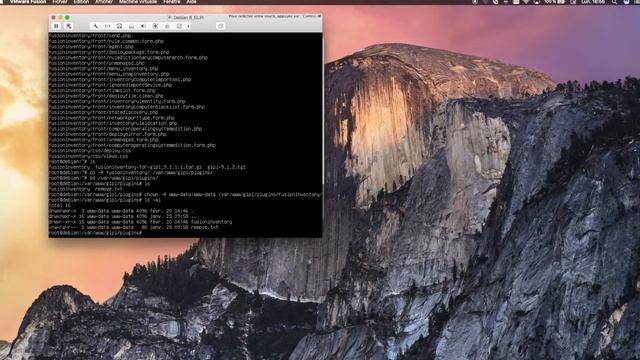640x360 pixels.
Task: Click the printer device icon
Action: click(x=167, y=26)
